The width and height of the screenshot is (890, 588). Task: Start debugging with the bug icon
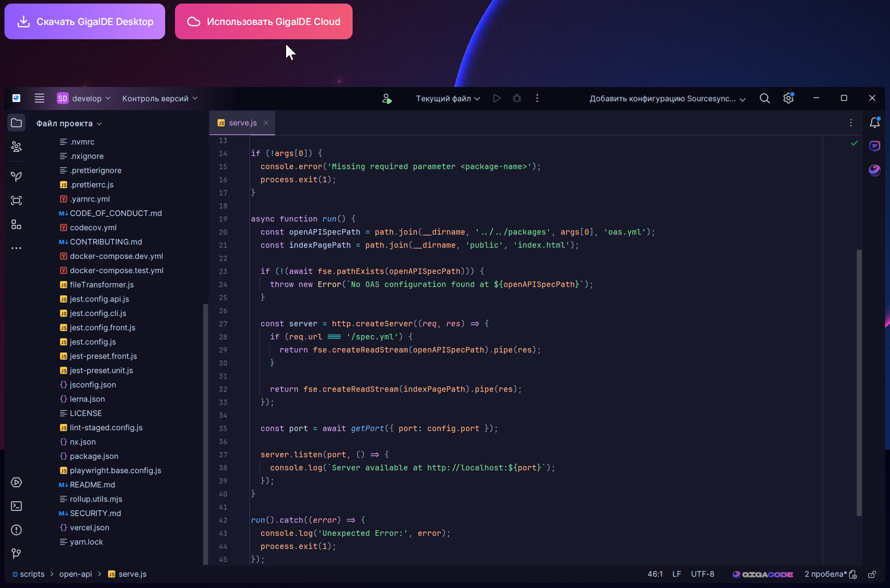tap(517, 98)
